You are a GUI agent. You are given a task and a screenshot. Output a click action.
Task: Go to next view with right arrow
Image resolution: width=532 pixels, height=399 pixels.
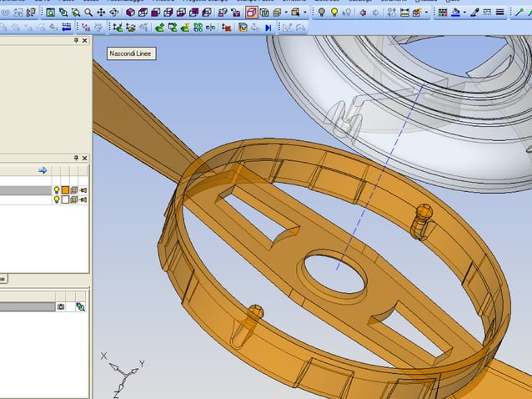click(x=375, y=13)
